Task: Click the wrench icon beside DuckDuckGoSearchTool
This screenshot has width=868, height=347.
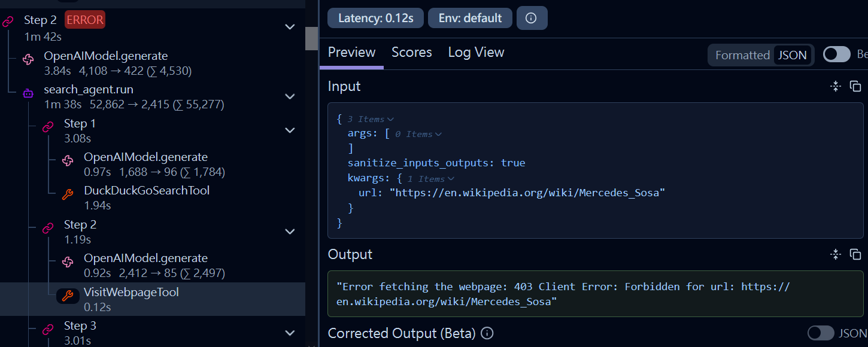Action: [68, 194]
